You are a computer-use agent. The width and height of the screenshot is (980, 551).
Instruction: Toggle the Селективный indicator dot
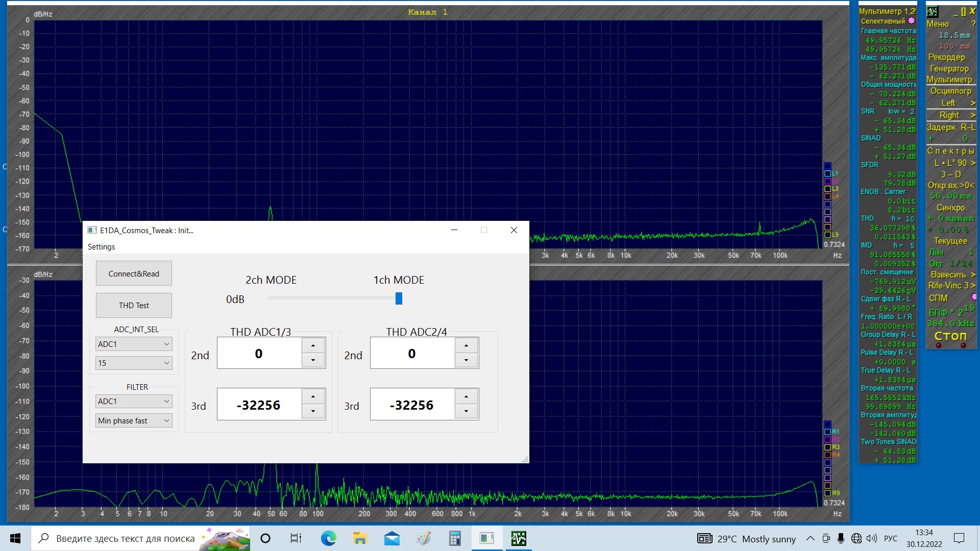pyautogui.click(x=912, y=21)
